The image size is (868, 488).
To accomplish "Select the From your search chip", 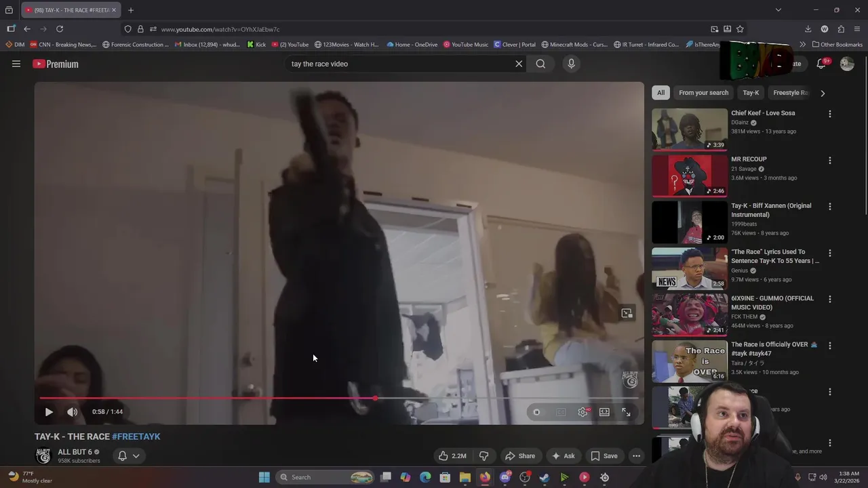I will (703, 93).
